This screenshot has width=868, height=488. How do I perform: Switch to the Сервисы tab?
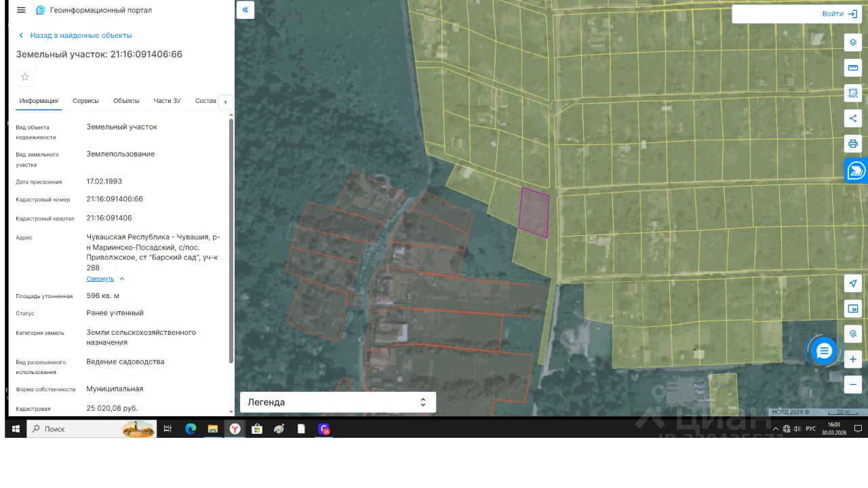[85, 101]
